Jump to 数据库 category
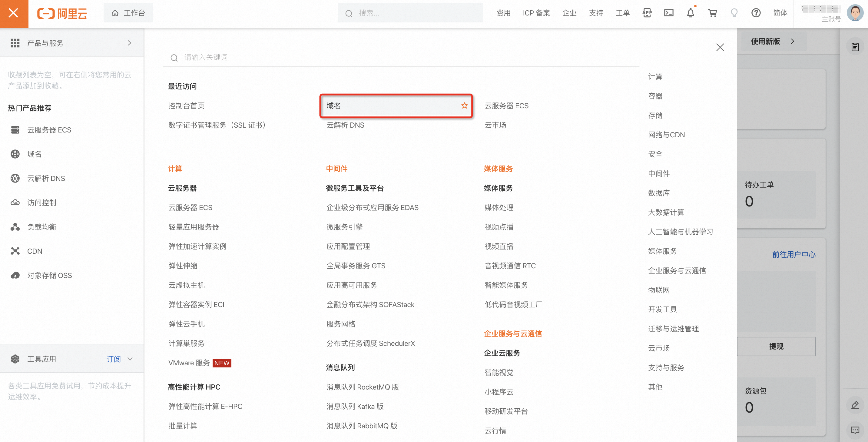Viewport: 868px width, 442px height. (659, 193)
